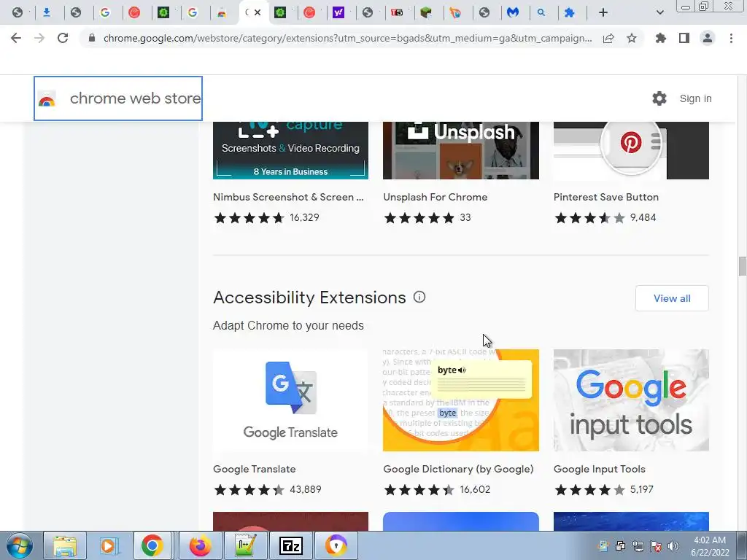Open Pinterest Save Button thumbnail

[631, 150]
